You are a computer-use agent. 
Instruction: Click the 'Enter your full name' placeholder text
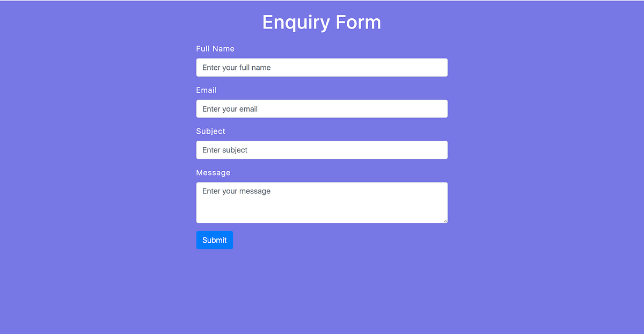[x=237, y=67]
